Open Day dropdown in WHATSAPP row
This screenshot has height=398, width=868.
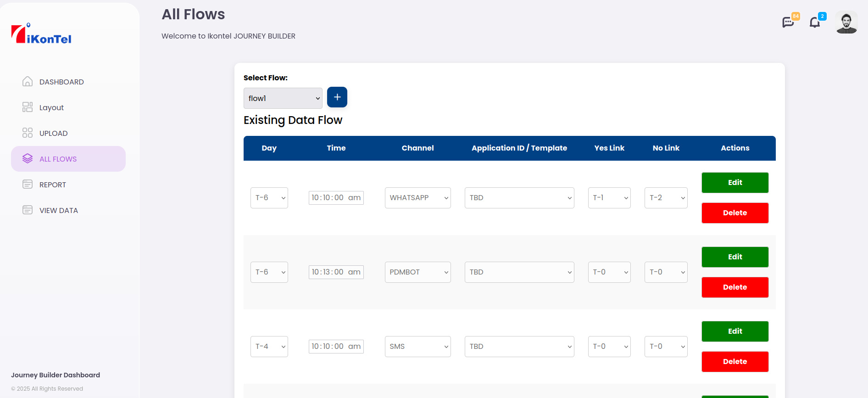point(269,198)
